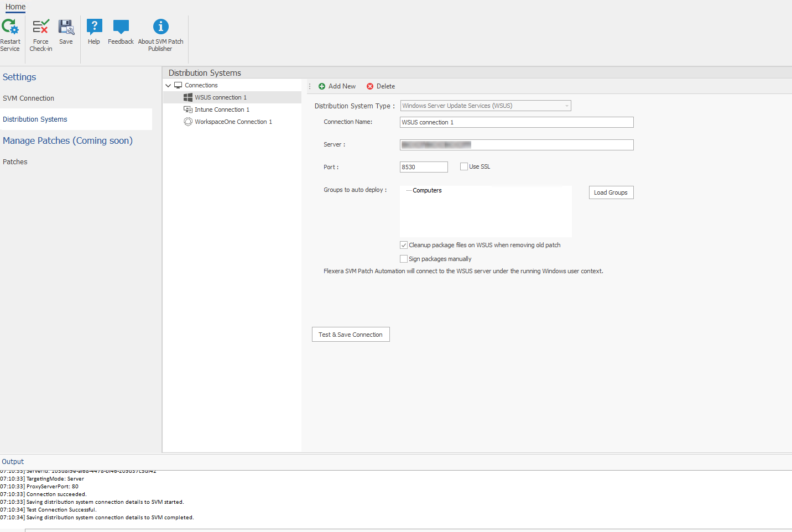The height and width of the screenshot is (532, 792).
Task: Click the Output panel header
Action: (x=13, y=462)
